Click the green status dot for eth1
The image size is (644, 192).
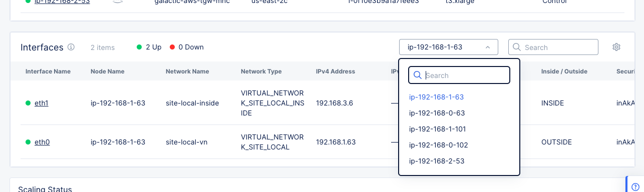[x=28, y=103]
